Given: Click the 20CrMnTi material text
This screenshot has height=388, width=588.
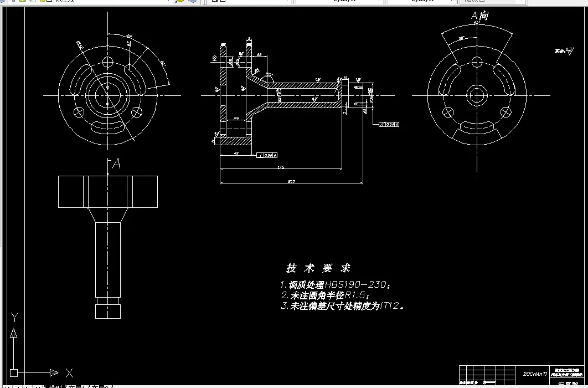Looking at the screenshot, I should tap(535, 374).
